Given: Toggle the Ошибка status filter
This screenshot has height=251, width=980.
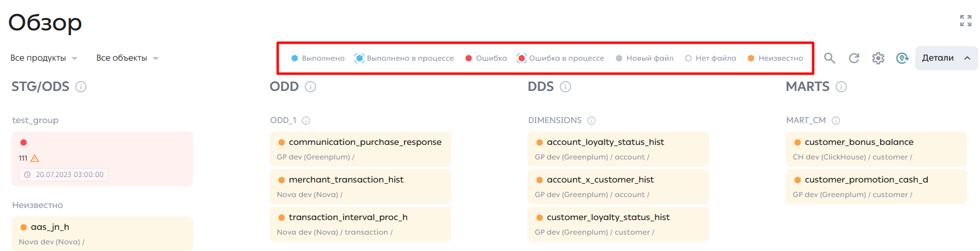Looking at the screenshot, I should click(x=486, y=58).
